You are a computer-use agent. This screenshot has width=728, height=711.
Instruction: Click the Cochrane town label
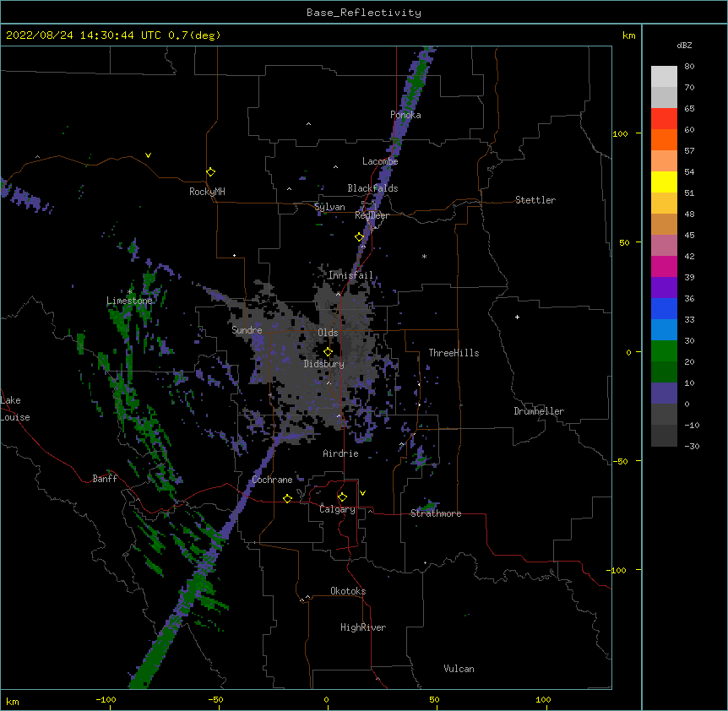point(272,480)
